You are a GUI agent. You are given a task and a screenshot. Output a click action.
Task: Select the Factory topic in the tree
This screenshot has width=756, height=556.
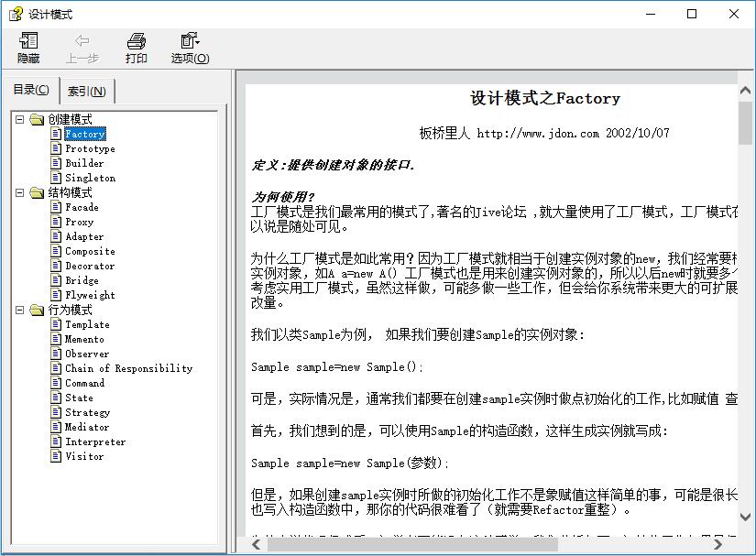85,134
